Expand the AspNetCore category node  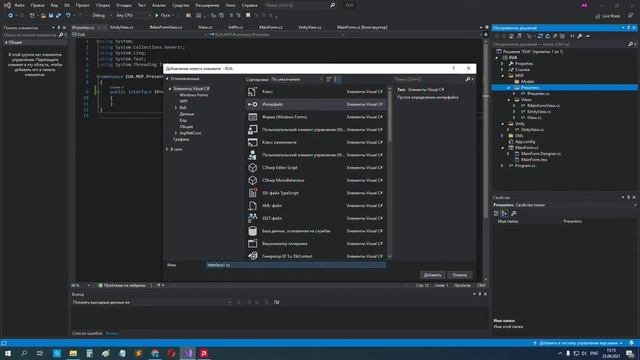pos(176,133)
